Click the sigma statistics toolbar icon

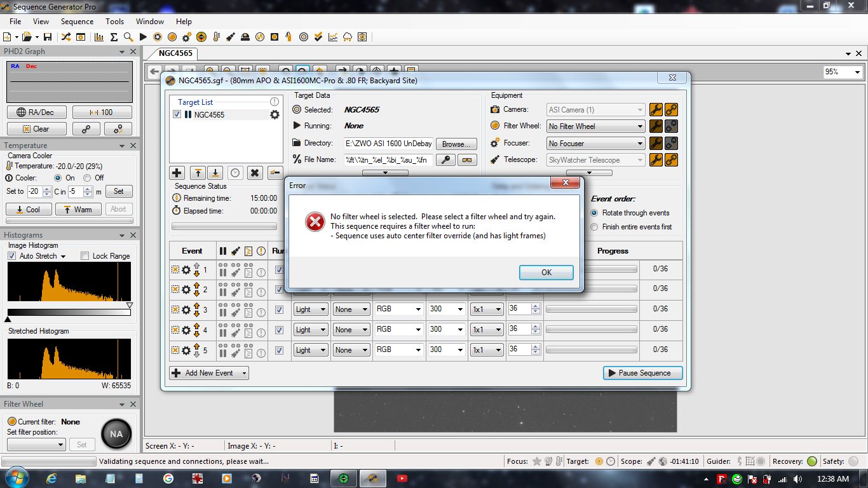(x=114, y=37)
